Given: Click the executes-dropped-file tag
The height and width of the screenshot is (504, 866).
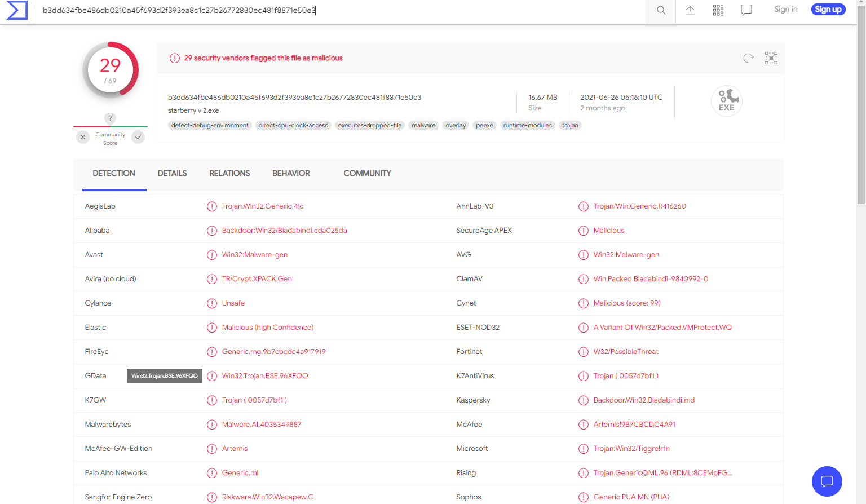Looking at the screenshot, I should pyautogui.click(x=370, y=126).
